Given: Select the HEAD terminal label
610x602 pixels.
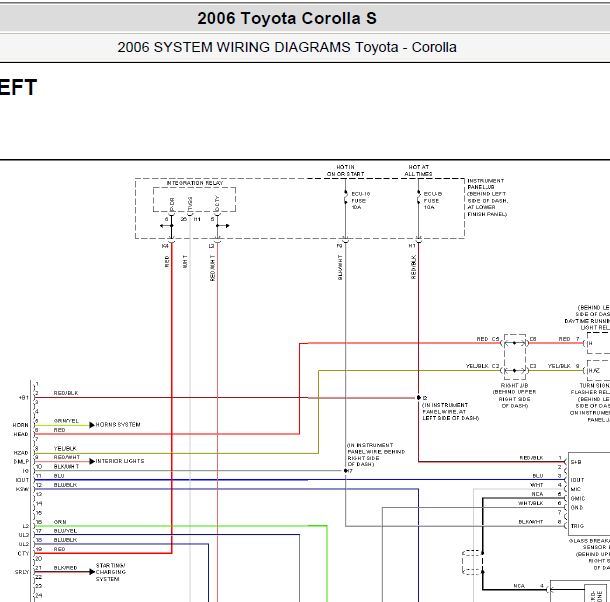Looking at the screenshot, I should point(21,434).
